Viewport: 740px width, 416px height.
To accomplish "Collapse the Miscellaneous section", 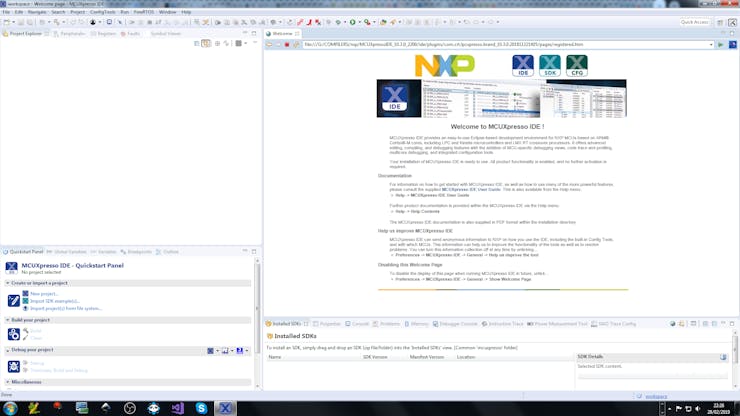I will [x=8, y=382].
